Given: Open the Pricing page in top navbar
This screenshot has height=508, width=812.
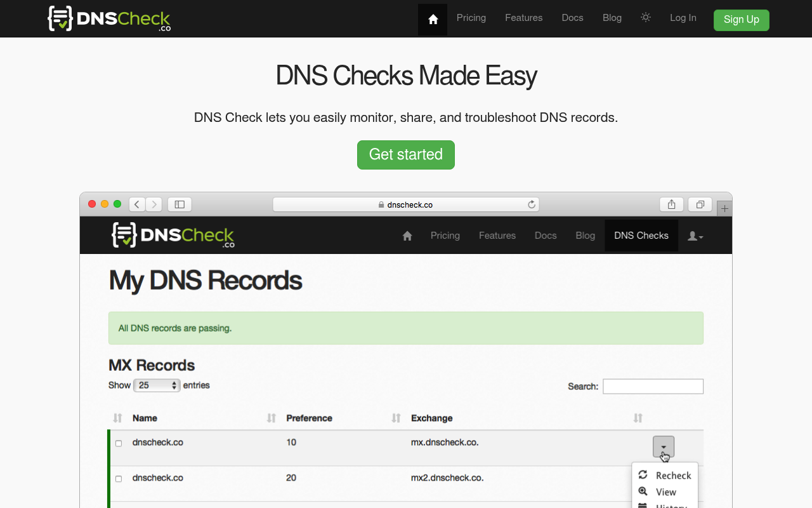Looking at the screenshot, I should 471,18.
